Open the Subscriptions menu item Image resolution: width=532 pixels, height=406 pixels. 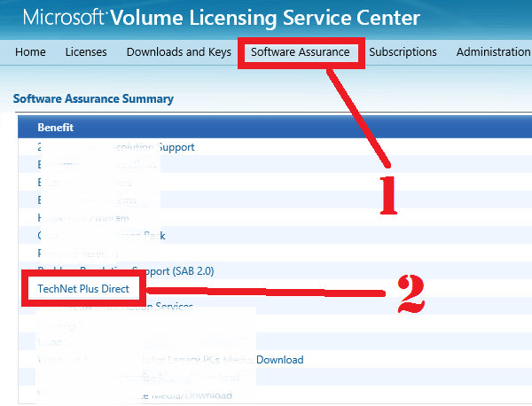tap(403, 52)
